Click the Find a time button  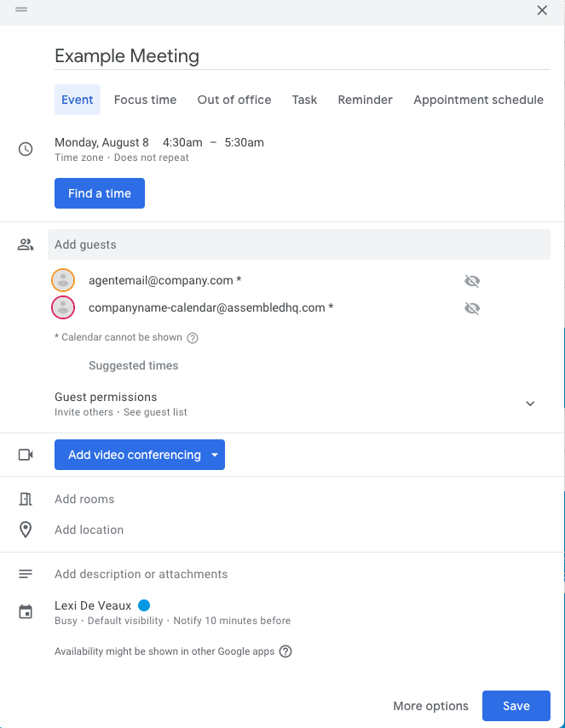coord(100,193)
